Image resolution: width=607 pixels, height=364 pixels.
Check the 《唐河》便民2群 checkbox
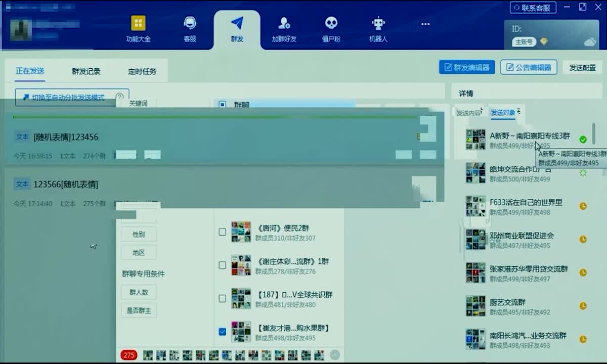pyautogui.click(x=222, y=232)
